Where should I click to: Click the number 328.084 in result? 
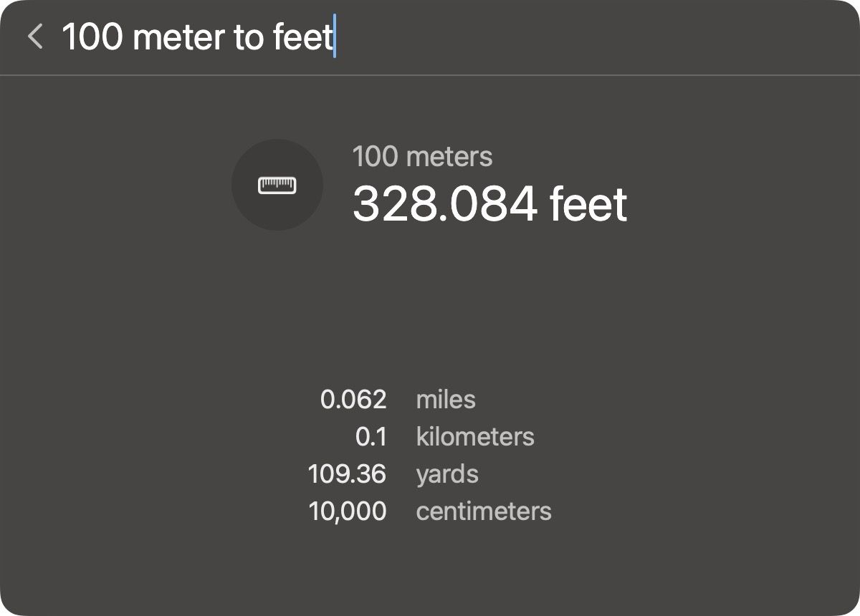click(x=444, y=204)
